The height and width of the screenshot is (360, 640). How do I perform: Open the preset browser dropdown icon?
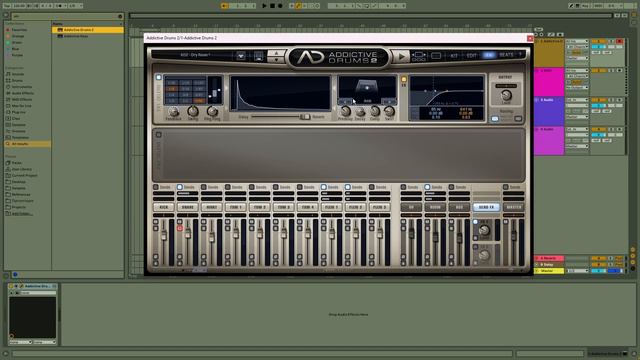[241, 56]
